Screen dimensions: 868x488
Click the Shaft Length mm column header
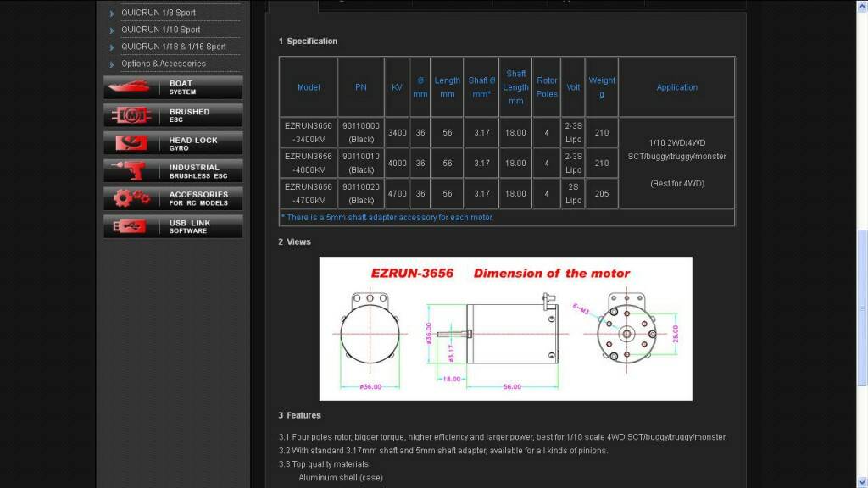pos(515,87)
